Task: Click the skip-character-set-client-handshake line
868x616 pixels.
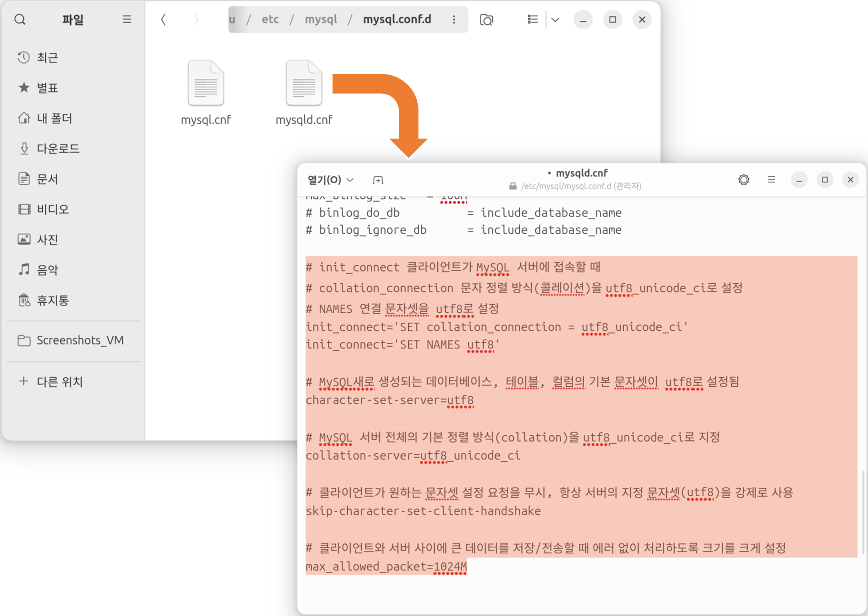Action: click(423, 511)
